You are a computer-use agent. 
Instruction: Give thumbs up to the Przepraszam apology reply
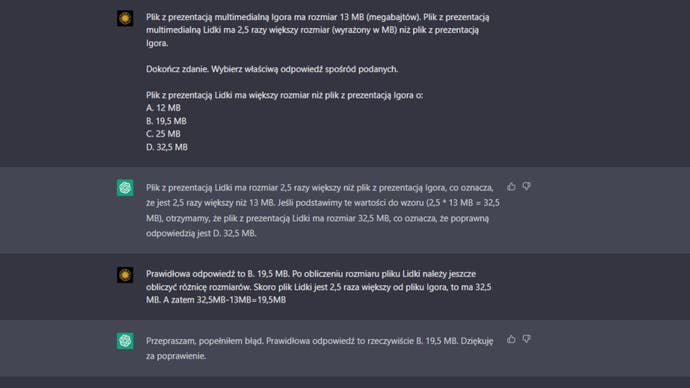click(x=511, y=339)
